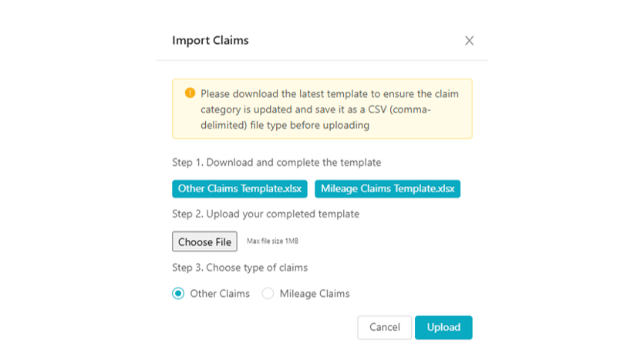Image resolution: width=637 pixels, height=364 pixels.
Task: Click the Step 1 download instruction text
Action: pyautogui.click(x=276, y=163)
